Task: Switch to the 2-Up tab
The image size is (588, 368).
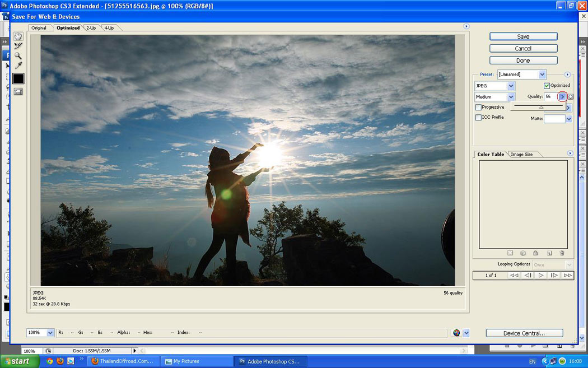Action: point(91,28)
